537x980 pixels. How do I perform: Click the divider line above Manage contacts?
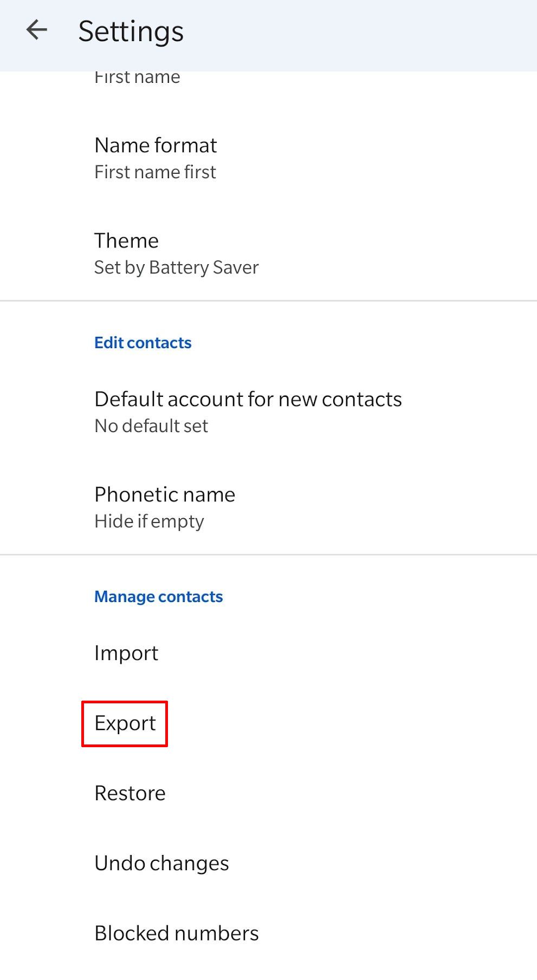point(268,554)
